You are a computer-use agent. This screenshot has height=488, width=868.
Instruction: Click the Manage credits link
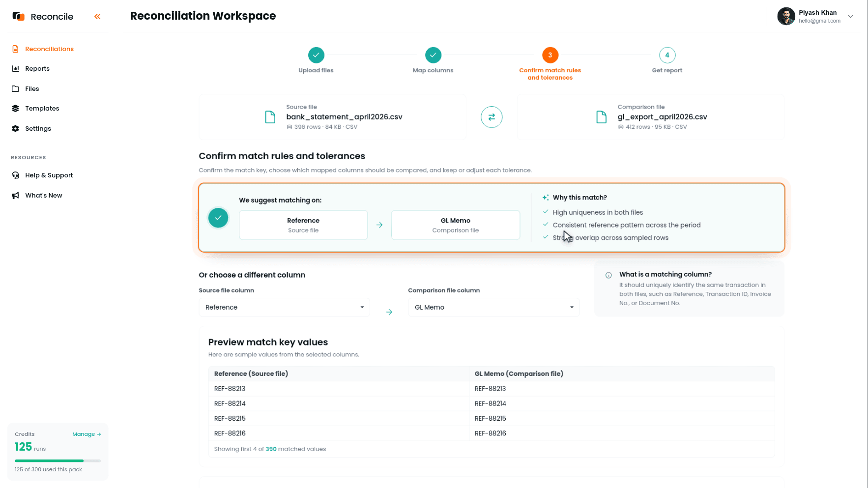(x=87, y=434)
